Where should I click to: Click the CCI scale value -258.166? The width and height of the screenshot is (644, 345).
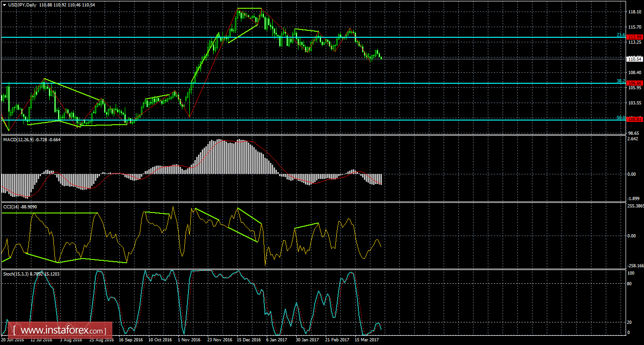[635, 266]
